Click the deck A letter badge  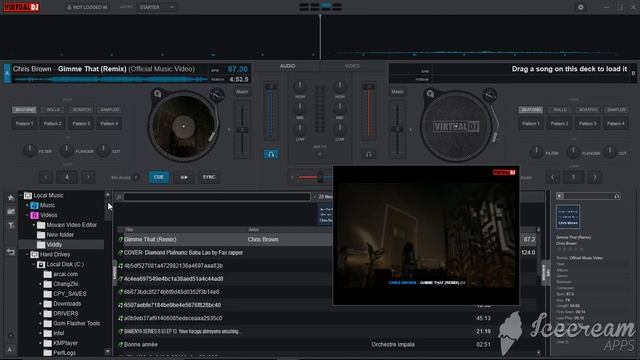(x=7, y=73)
